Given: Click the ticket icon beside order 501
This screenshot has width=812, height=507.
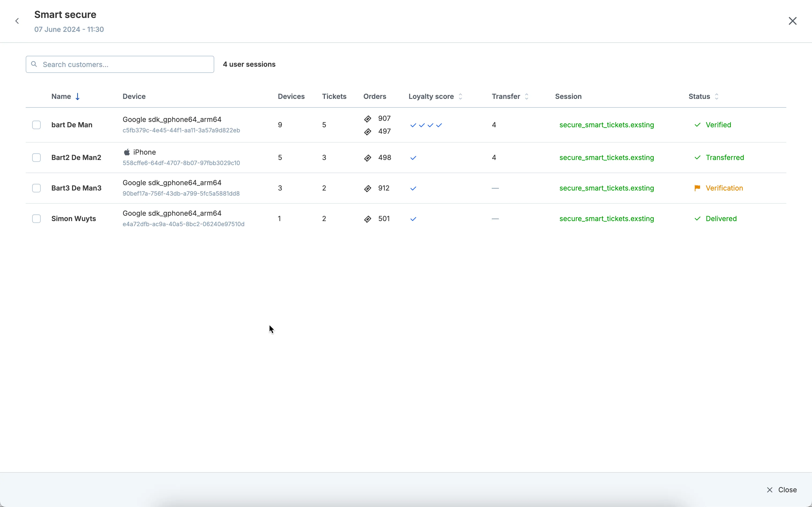Looking at the screenshot, I should [x=368, y=219].
